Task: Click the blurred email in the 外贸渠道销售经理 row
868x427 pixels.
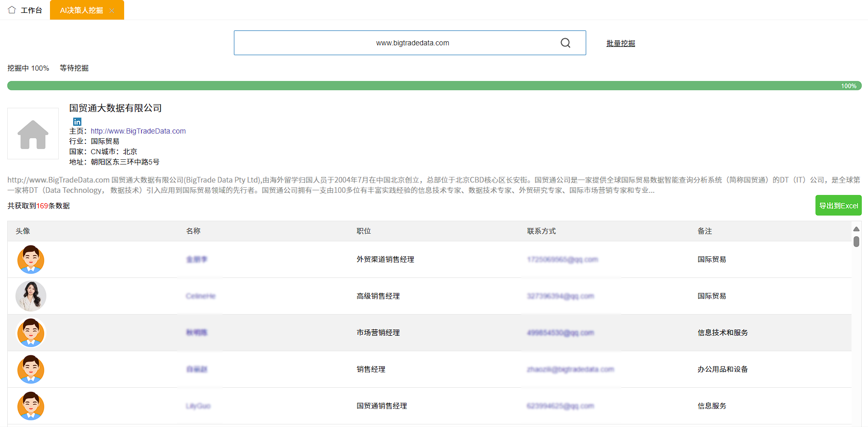Action: tap(563, 259)
